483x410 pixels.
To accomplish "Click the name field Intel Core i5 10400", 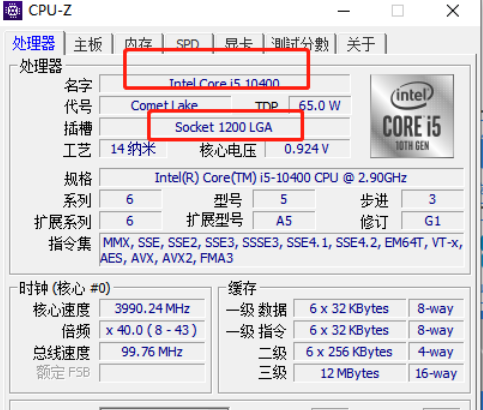I will pos(224,83).
